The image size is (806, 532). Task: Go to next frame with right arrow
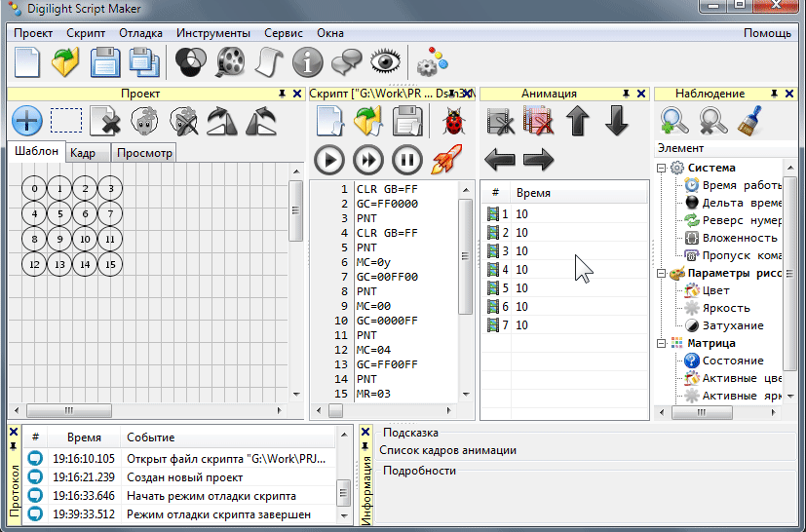click(x=538, y=160)
